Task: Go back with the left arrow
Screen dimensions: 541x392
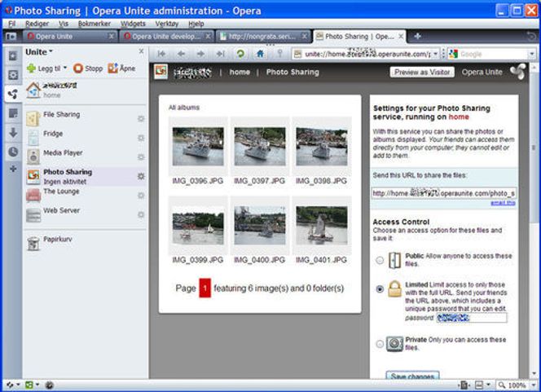Action: pyautogui.click(x=181, y=54)
